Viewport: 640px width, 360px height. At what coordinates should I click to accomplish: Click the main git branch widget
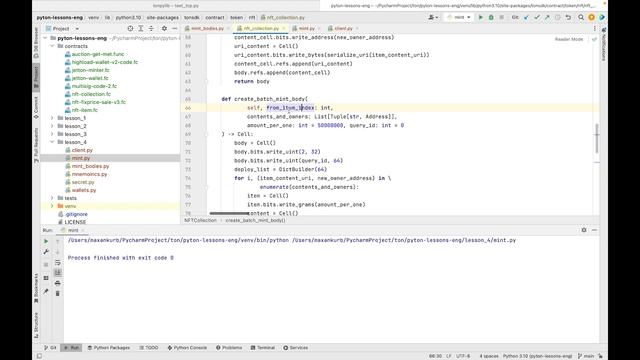pos(586,356)
